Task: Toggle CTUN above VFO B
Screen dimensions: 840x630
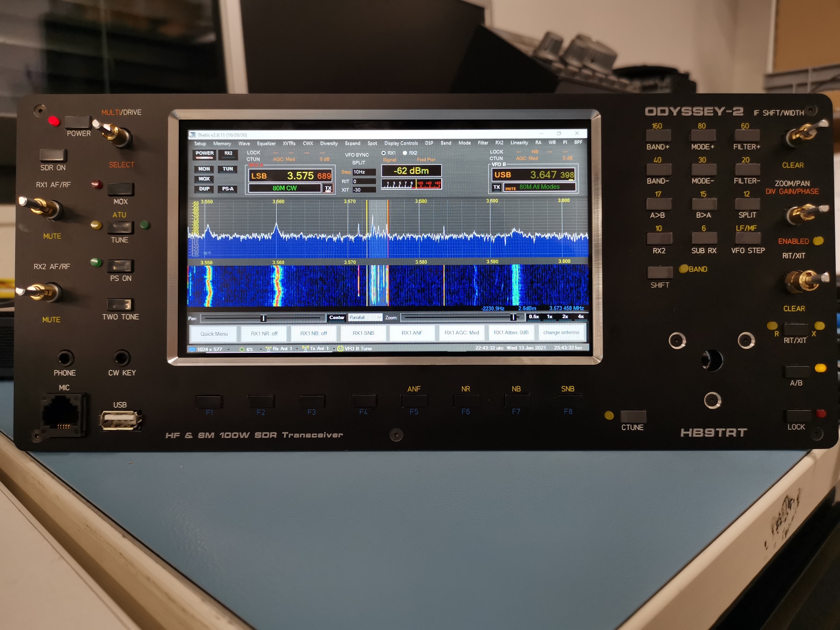Action: pos(496,158)
